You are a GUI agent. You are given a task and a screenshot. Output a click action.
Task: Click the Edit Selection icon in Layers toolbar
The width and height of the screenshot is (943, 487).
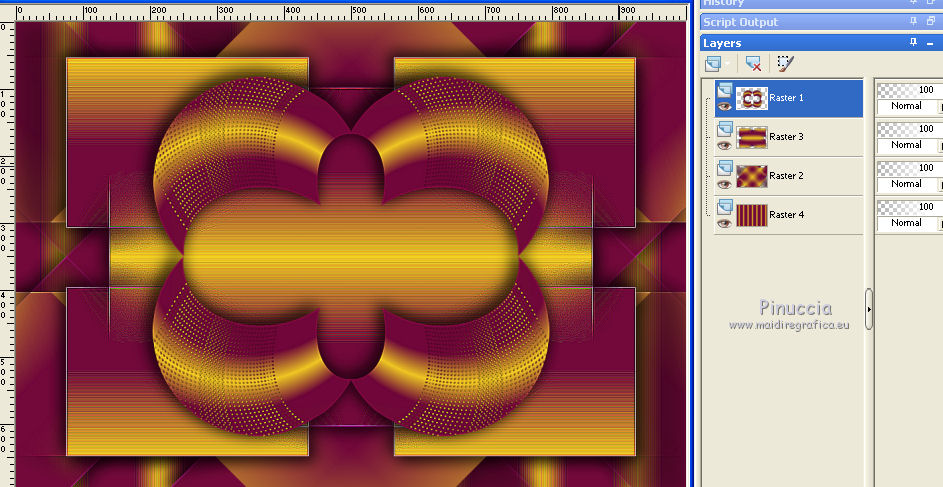785,63
